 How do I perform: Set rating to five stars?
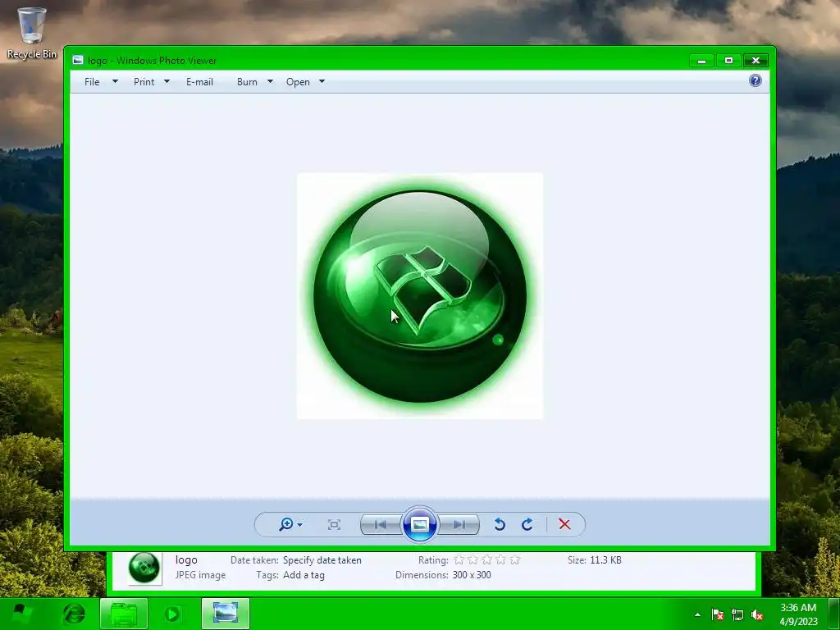click(515, 559)
